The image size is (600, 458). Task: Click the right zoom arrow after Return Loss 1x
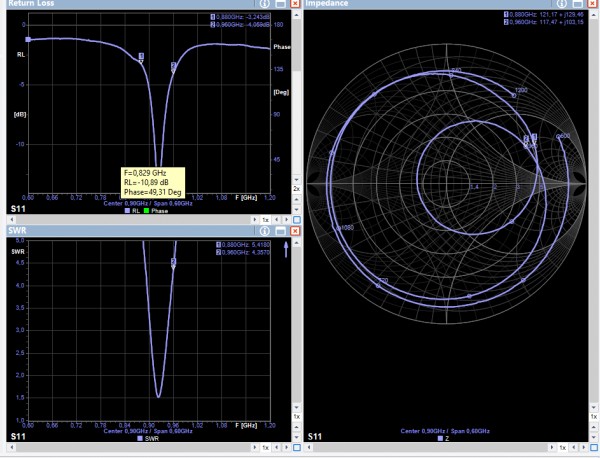[286, 220]
